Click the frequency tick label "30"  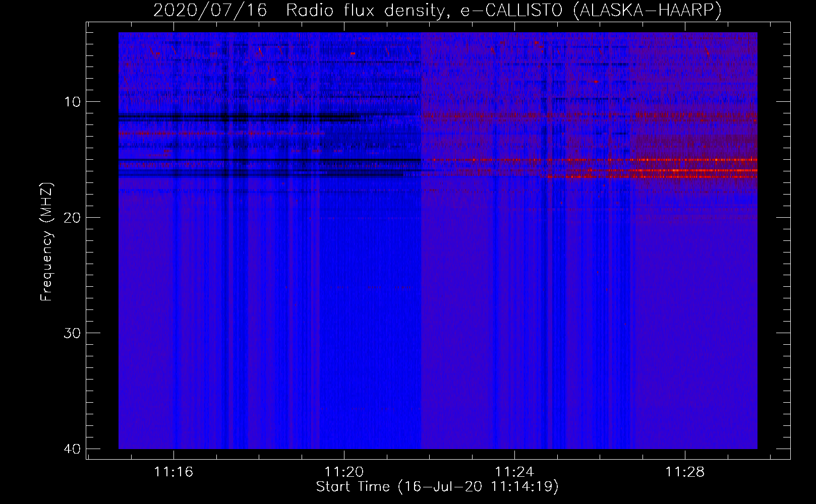pos(73,333)
